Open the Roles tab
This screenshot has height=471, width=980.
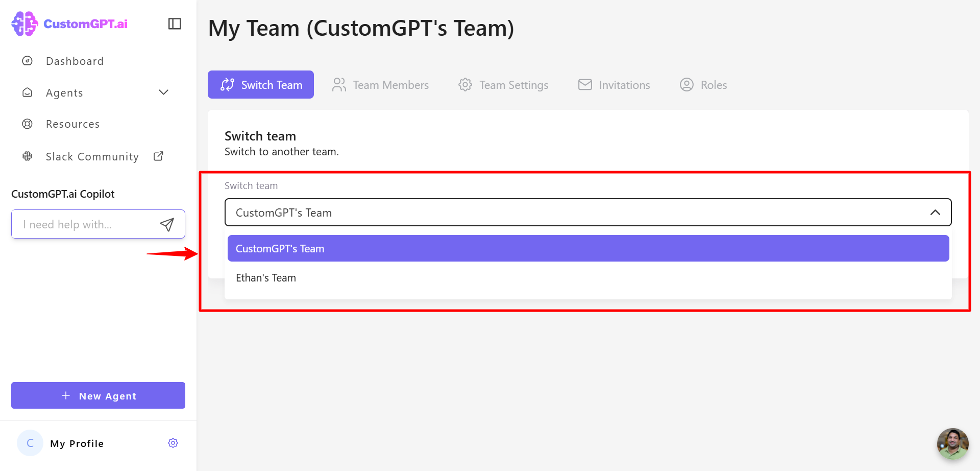[x=703, y=85]
